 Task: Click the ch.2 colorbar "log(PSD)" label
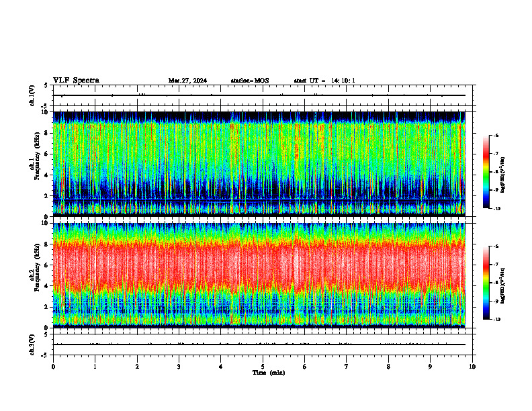pos(503,285)
